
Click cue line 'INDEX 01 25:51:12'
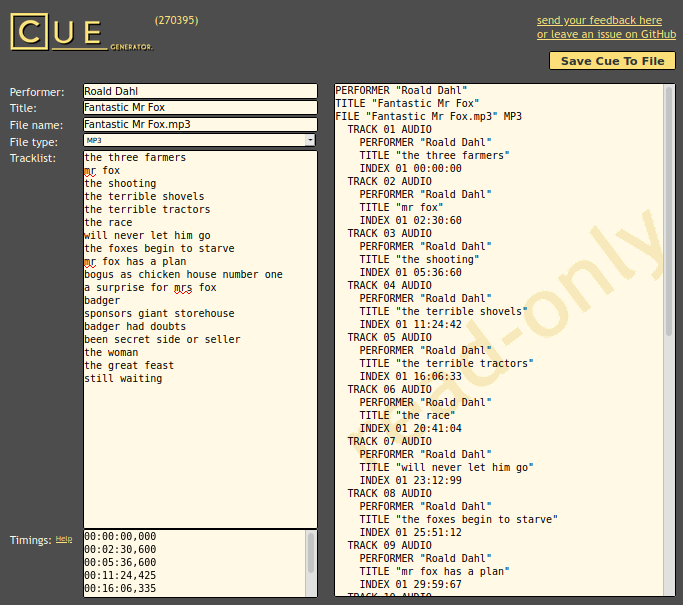[410, 533]
